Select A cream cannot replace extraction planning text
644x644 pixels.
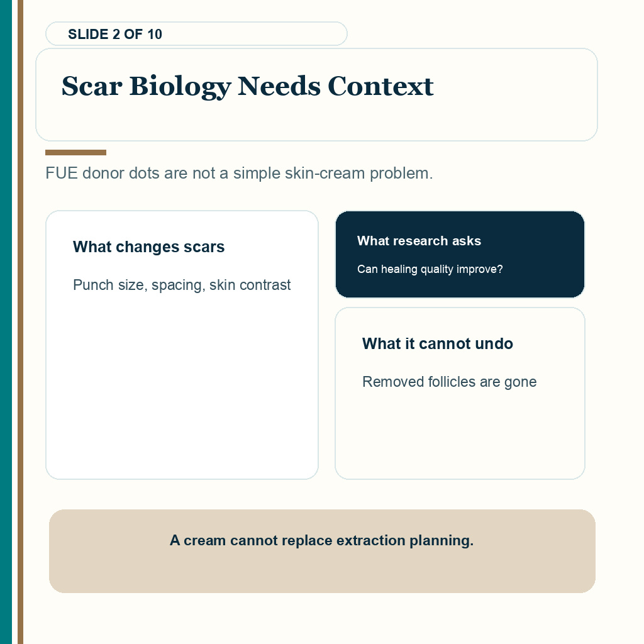[x=321, y=540]
